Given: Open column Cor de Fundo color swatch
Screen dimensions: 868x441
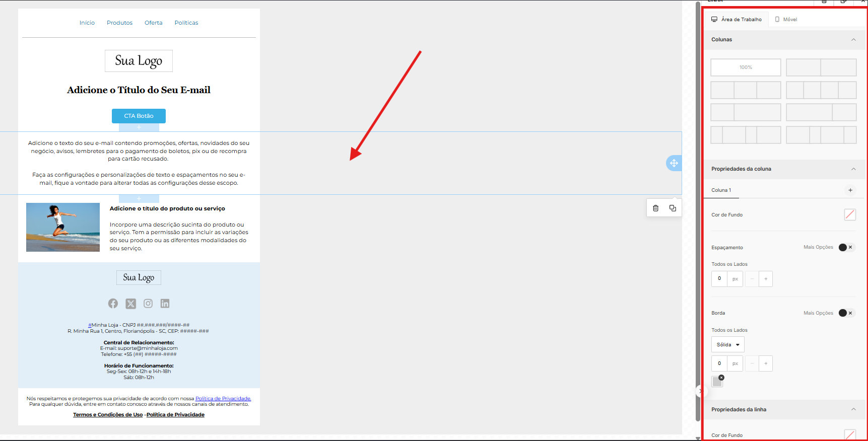Looking at the screenshot, I should 850,215.
